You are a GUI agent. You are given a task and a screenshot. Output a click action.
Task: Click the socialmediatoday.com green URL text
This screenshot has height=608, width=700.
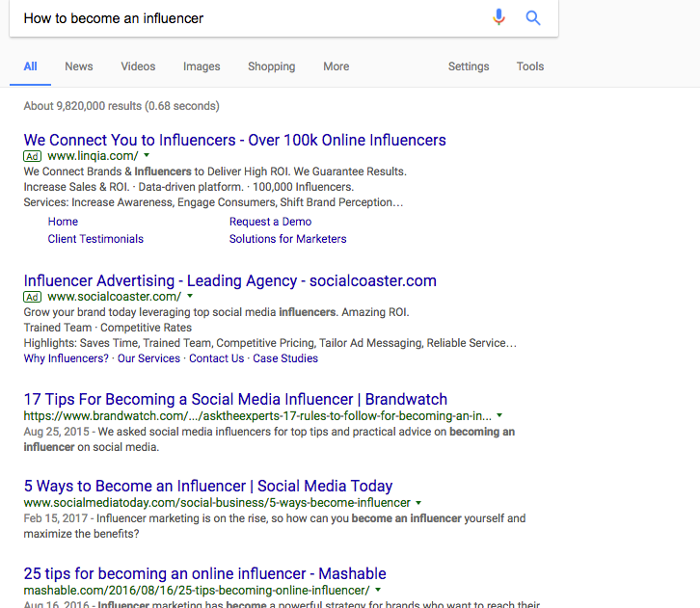tap(217, 503)
